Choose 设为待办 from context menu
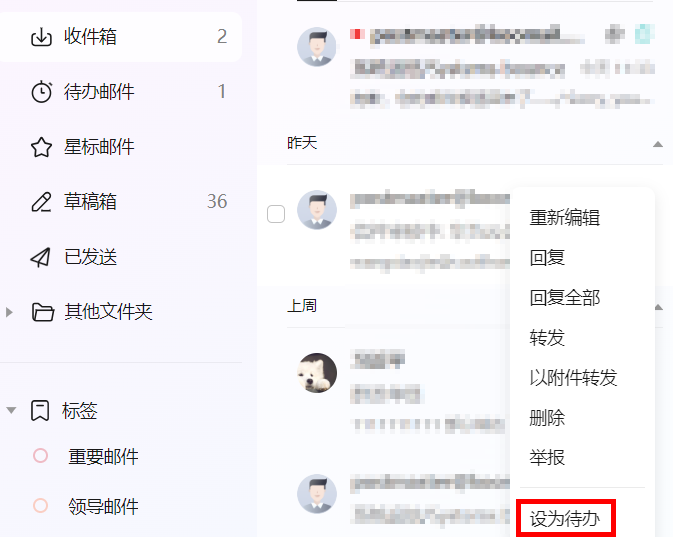The image size is (673, 537). coord(565,519)
